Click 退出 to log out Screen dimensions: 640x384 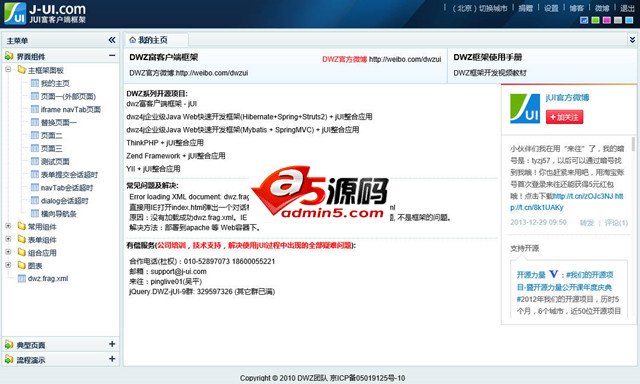coord(627,8)
